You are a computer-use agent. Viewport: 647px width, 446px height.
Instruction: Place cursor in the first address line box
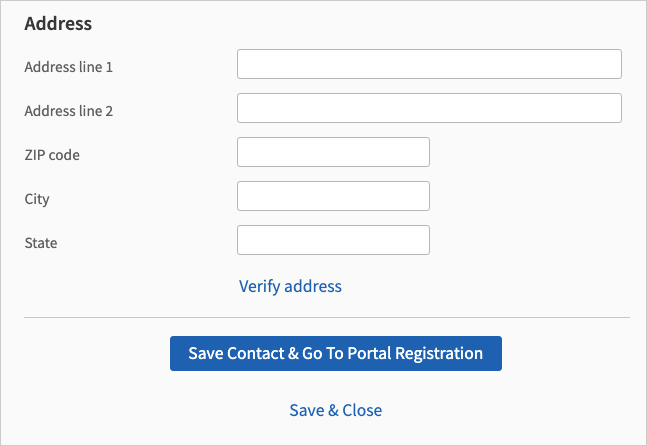pos(429,64)
